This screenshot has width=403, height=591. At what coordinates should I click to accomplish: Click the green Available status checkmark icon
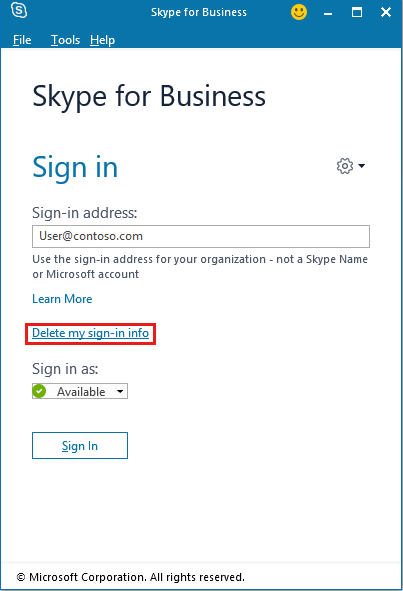coord(39,391)
